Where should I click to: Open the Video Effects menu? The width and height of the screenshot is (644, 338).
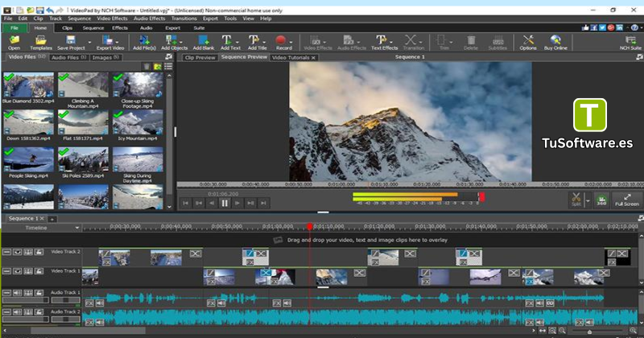tap(112, 19)
